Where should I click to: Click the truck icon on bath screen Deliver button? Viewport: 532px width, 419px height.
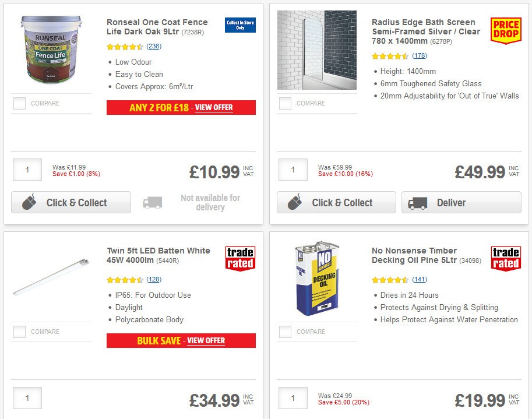[x=418, y=202]
